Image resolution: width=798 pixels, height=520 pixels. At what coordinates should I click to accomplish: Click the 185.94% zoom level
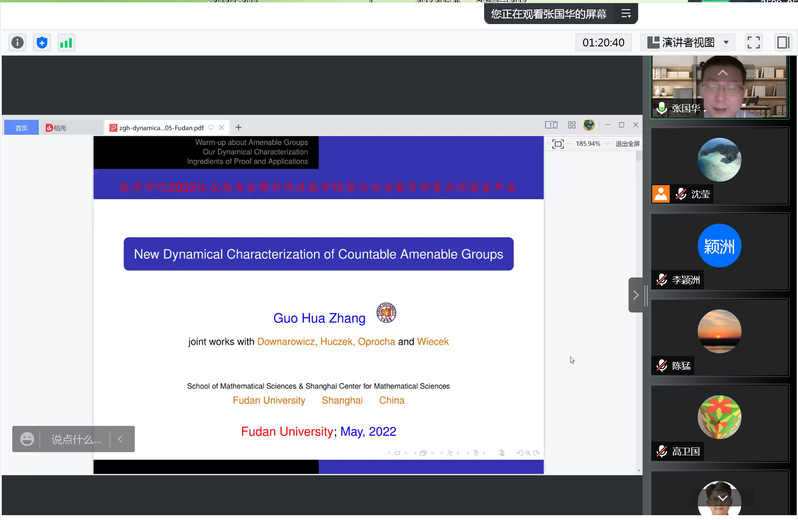588,144
